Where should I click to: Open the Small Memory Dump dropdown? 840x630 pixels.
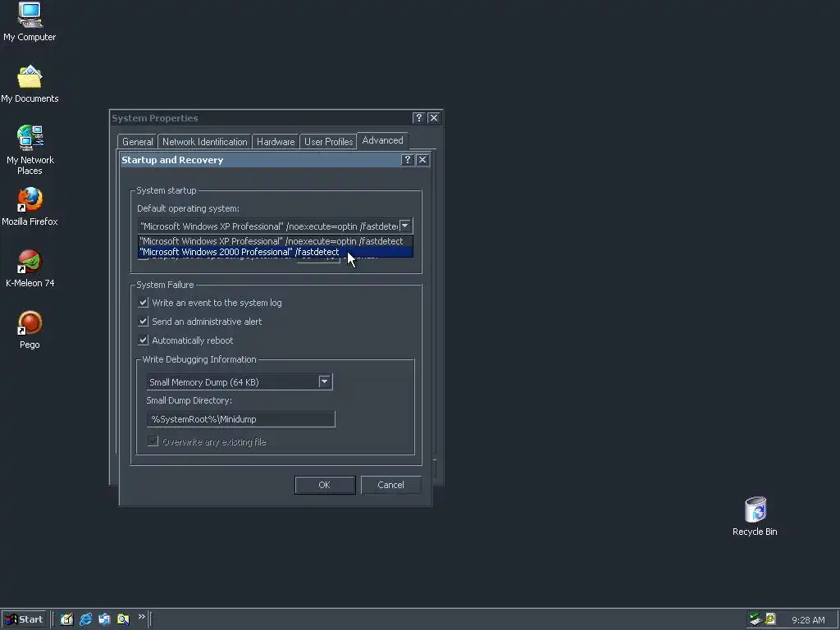coord(324,382)
